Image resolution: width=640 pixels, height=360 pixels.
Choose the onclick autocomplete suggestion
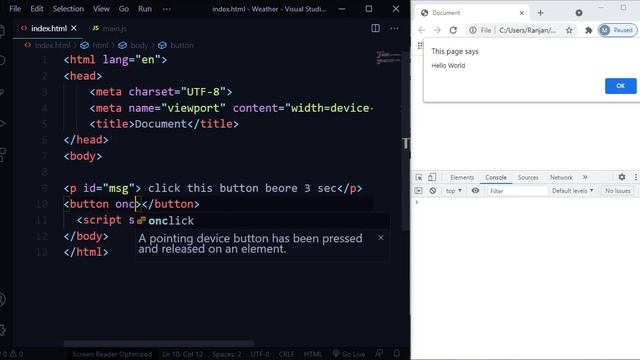pos(261,221)
